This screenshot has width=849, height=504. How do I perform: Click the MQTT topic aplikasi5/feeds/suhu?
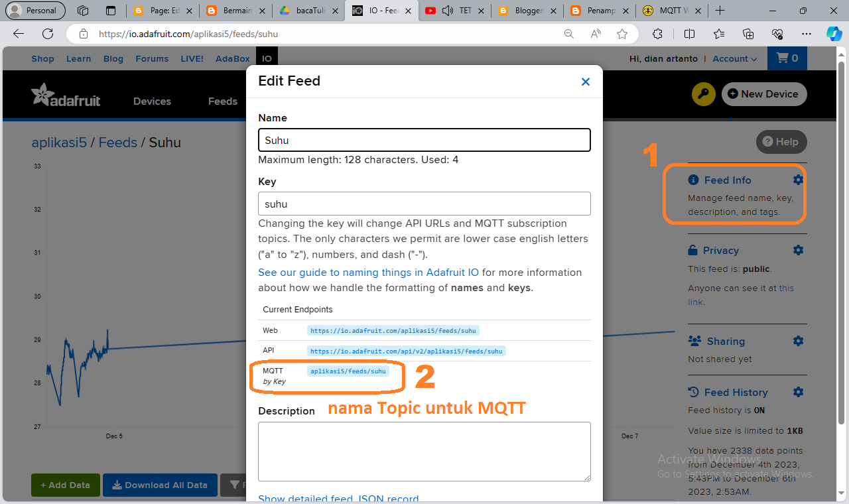348,371
